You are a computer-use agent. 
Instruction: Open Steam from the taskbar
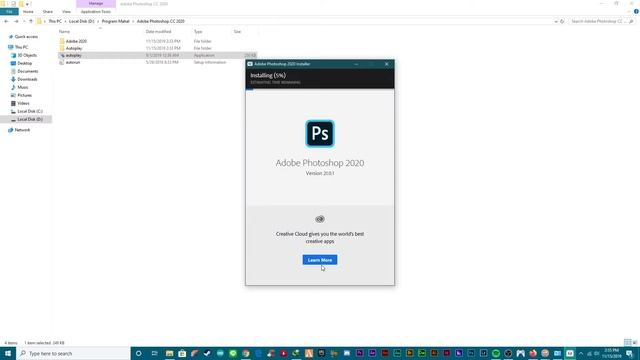click(x=207, y=353)
